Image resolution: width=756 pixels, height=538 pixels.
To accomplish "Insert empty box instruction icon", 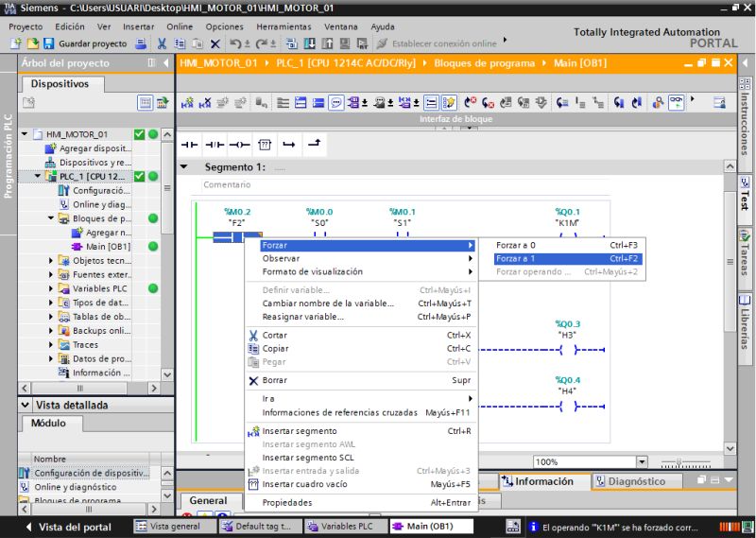I will [265, 144].
